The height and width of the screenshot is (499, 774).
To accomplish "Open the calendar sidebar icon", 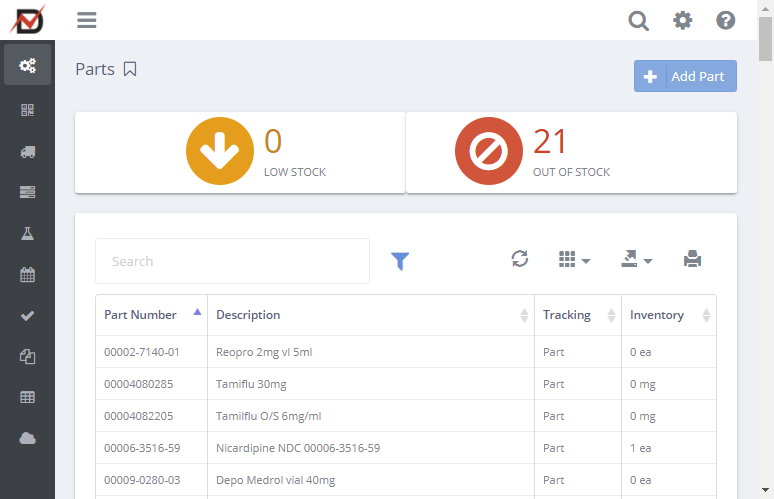I will 28,274.
